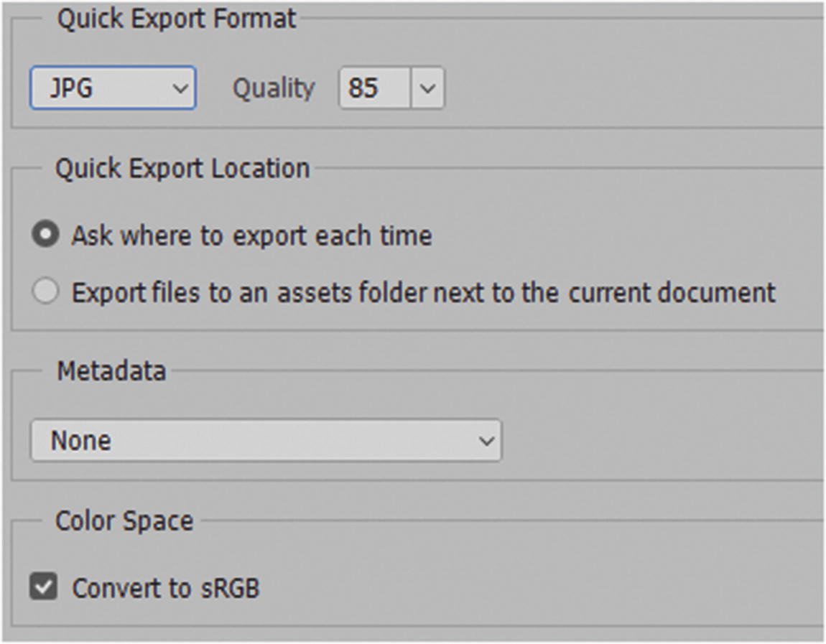Click the Quick Export Location section heading
The height and width of the screenshot is (644, 826).
182,169
